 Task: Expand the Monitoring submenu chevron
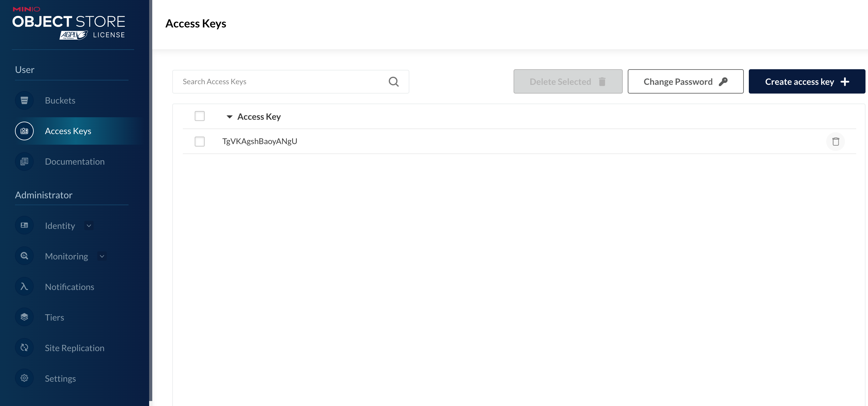102,256
